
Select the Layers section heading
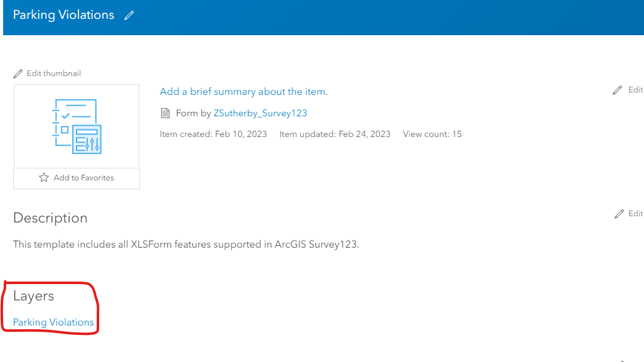point(33,295)
